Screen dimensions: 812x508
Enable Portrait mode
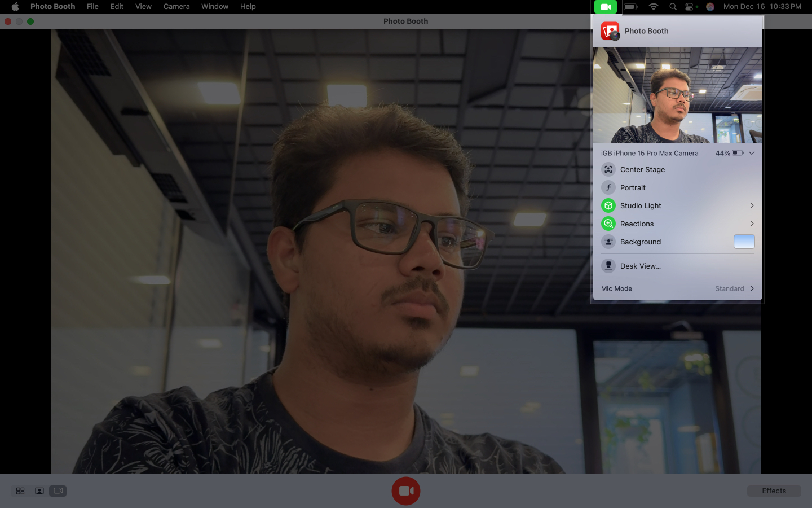pos(608,187)
